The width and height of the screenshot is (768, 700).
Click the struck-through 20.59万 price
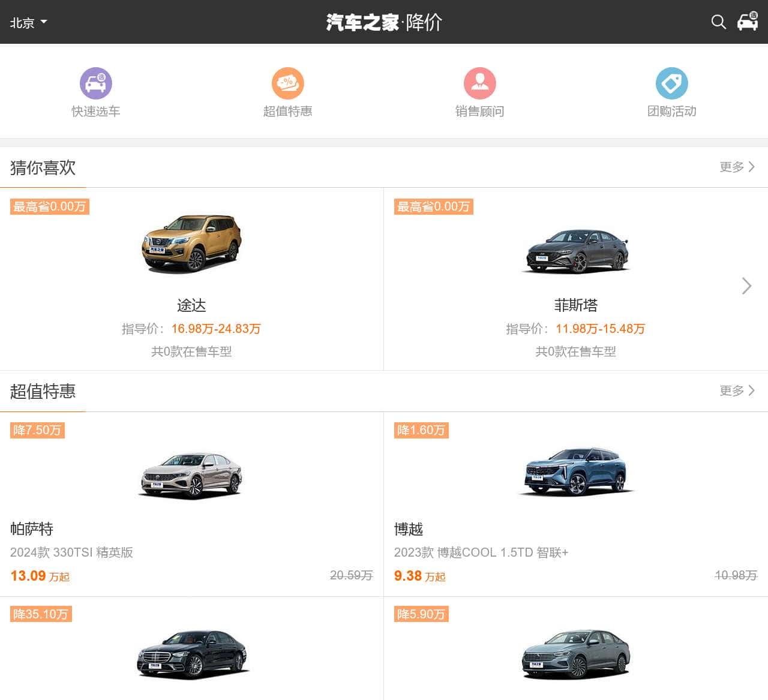click(352, 575)
